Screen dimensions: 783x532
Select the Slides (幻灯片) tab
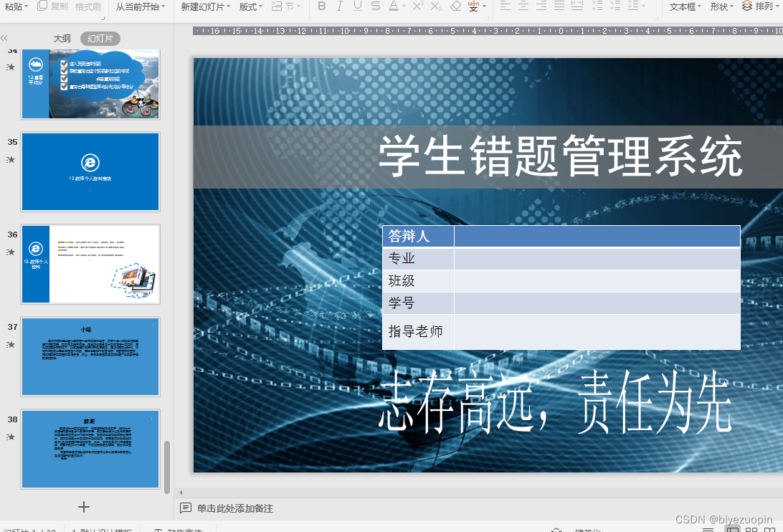[x=99, y=38]
